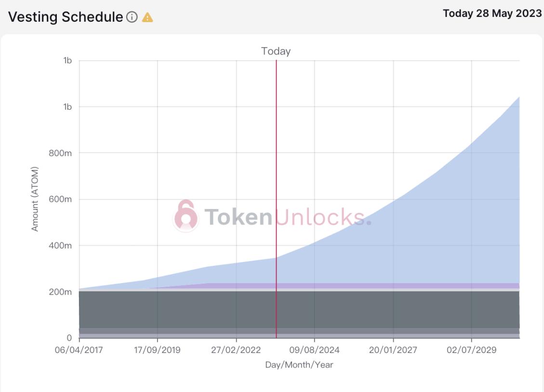544x392 pixels.
Task: Select the 27/02/2022 x-axis date label
Action: coord(236,350)
